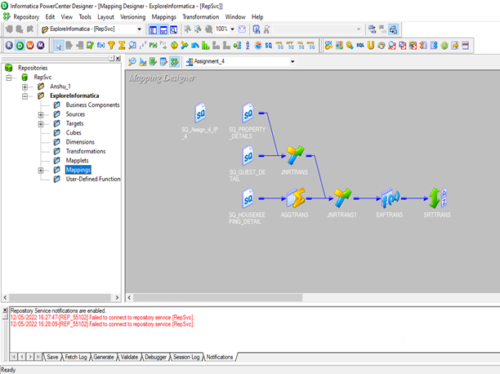Select the SRTTRANS sorter transformation icon

pos(437,198)
